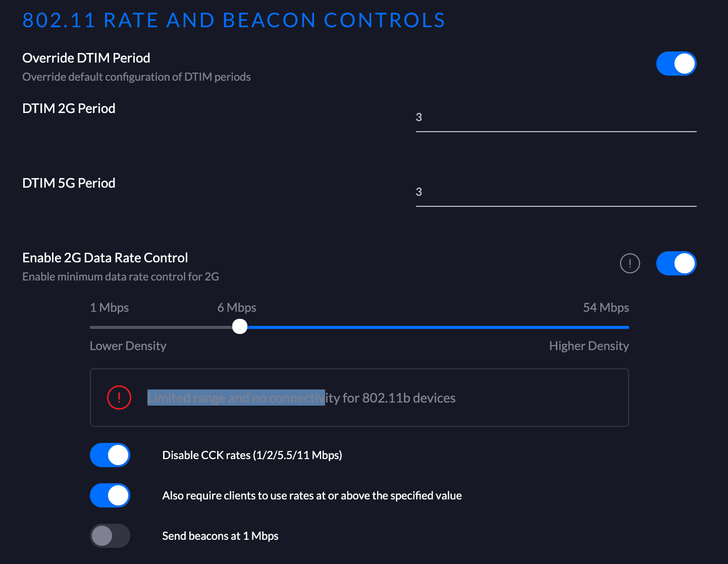
Task: Toggle the Disable CCK rates switch
Action: (110, 455)
